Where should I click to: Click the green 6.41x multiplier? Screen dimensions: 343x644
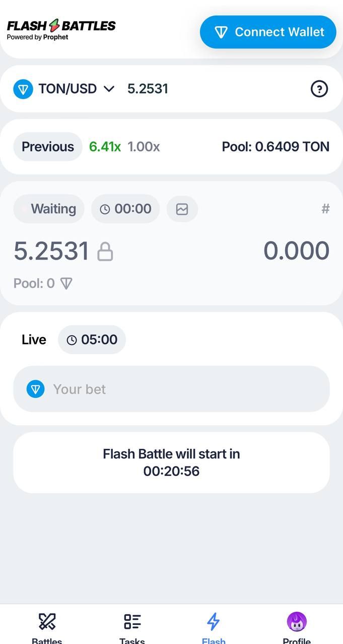point(105,146)
